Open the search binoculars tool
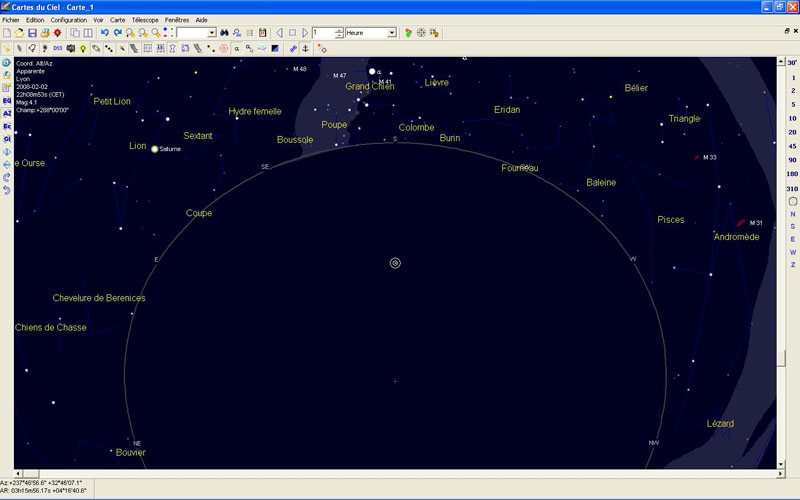 225,33
